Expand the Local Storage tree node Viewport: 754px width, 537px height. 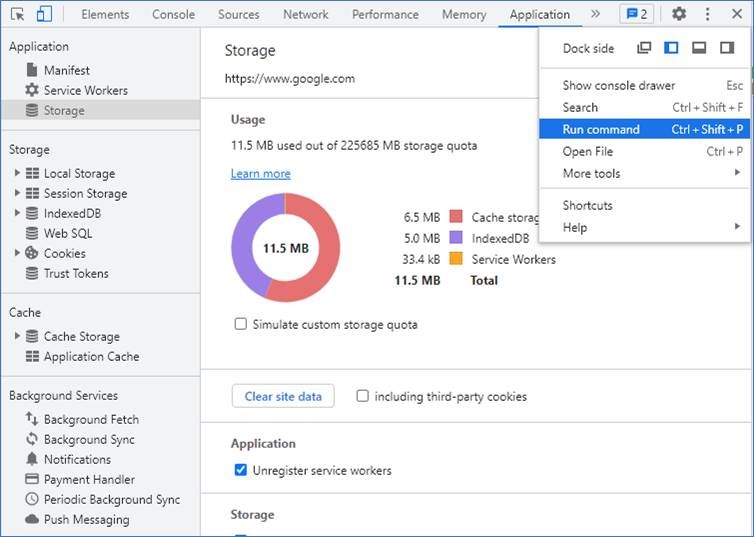(17, 173)
